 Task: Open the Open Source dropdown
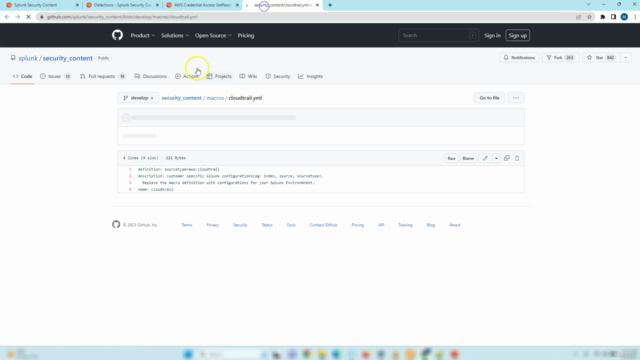pyautogui.click(x=213, y=36)
